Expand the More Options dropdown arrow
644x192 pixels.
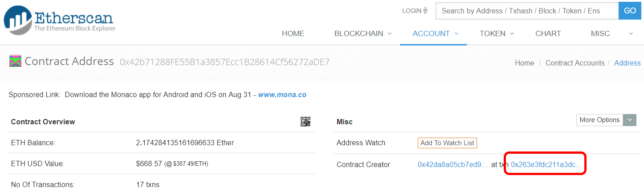[629, 120]
